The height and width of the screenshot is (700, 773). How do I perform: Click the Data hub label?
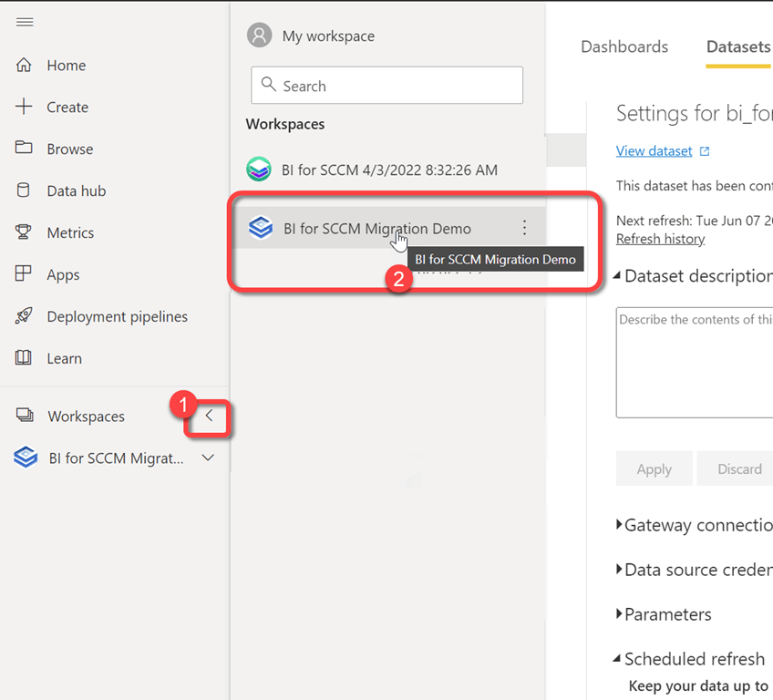click(x=77, y=191)
